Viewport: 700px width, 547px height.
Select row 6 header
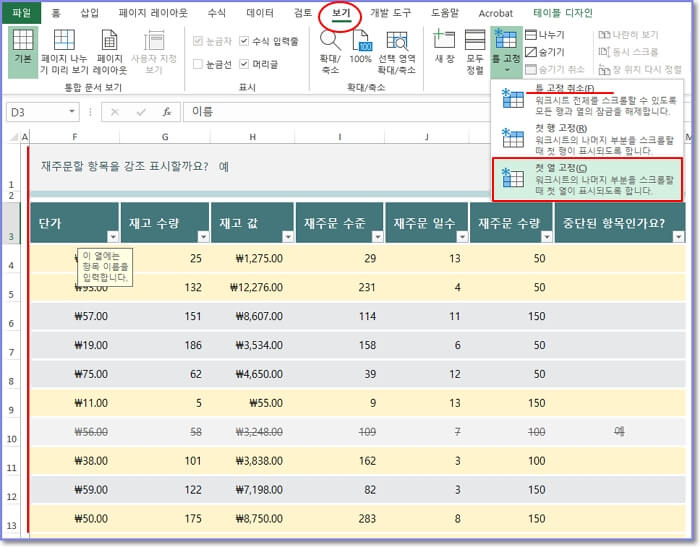12,317
